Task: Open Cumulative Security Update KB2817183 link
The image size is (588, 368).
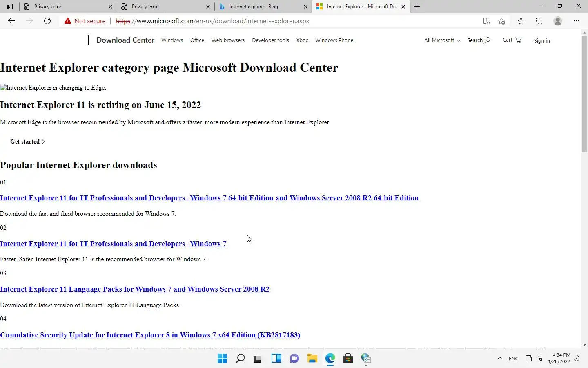Action: click(x=150, y=335)
